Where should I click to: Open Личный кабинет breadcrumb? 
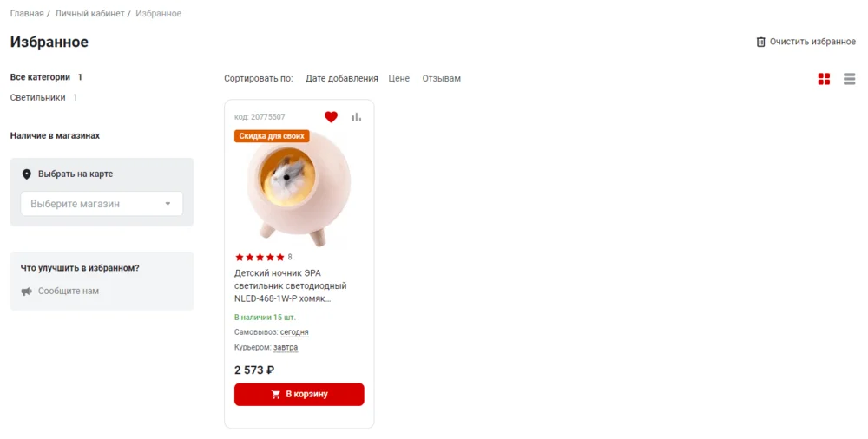(89, 13)
